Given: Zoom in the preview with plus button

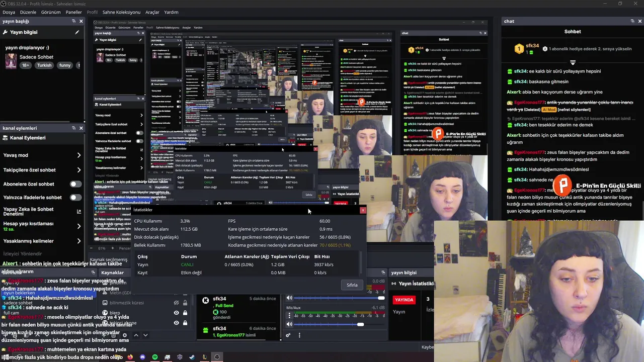Looking at the screenshot, I should [113, 248].
